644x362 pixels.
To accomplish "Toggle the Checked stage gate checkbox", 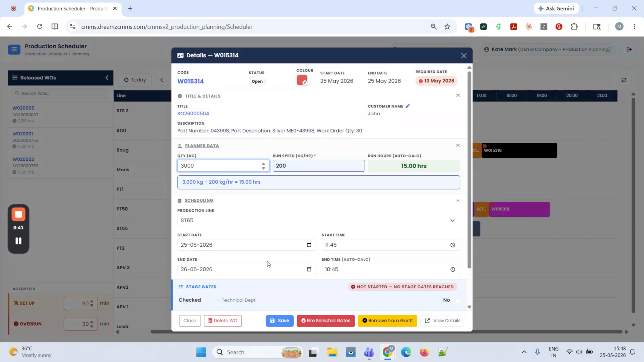I will [458, 301].
